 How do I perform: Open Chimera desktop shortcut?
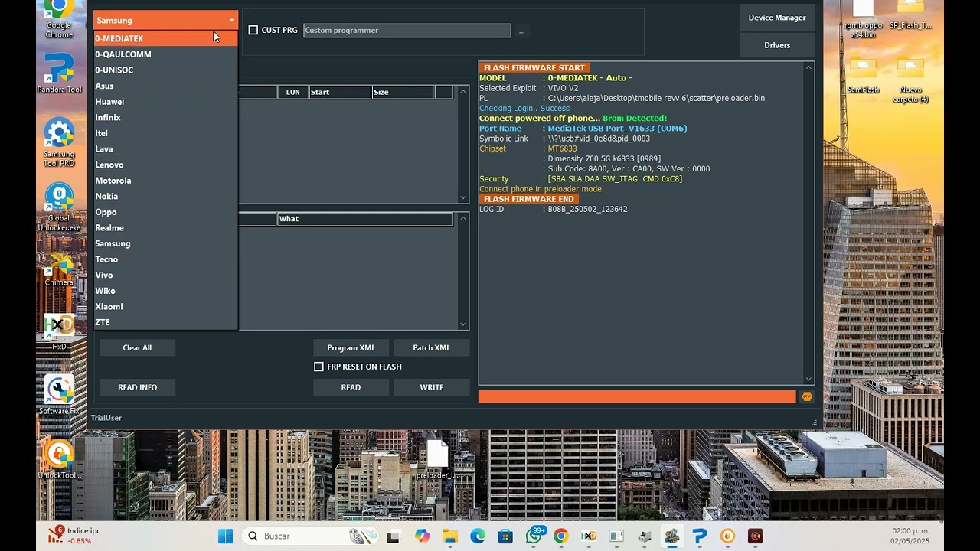pos(59,268)
